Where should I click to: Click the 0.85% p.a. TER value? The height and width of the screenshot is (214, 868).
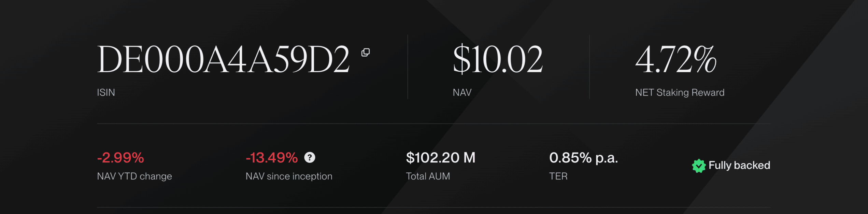coord(583,158)
